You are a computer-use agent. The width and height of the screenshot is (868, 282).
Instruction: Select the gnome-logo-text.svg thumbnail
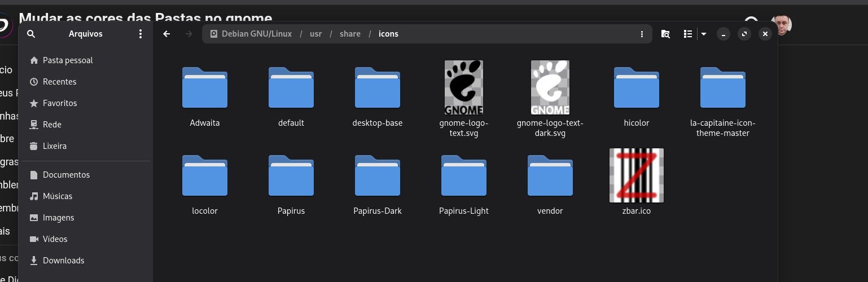pyautogui.click(x=464, y=87)
